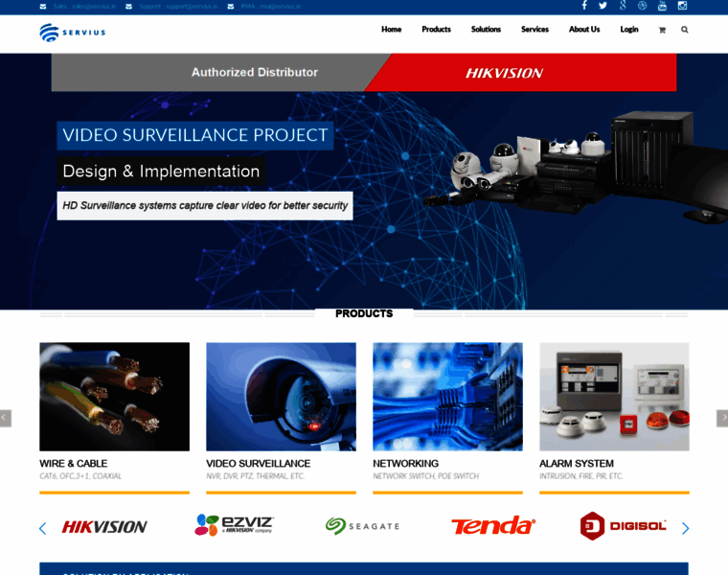Go to the Home menu item

point(392,30)
